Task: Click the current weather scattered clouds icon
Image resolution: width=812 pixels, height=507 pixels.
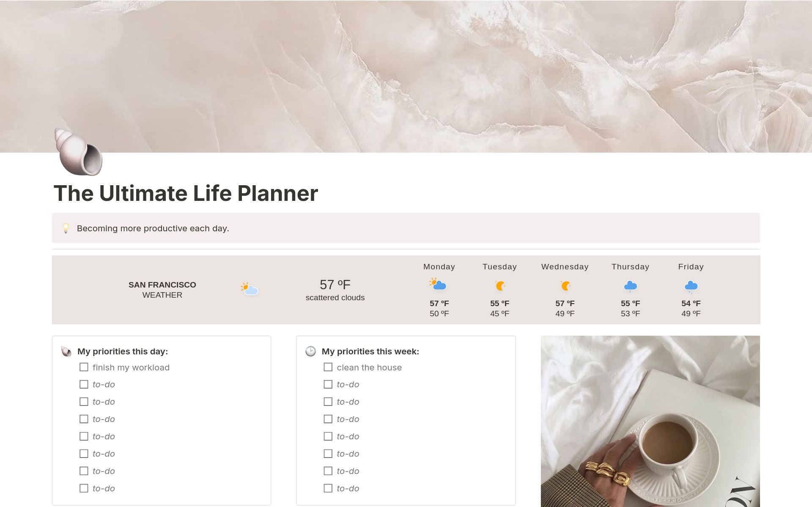Action: pos(250,289)
